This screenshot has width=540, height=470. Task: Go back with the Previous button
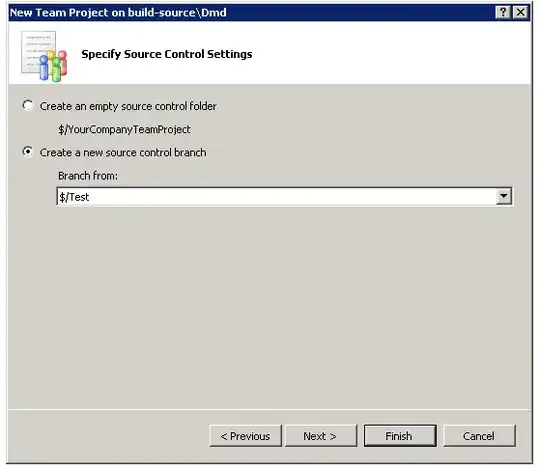click(246, 436)
